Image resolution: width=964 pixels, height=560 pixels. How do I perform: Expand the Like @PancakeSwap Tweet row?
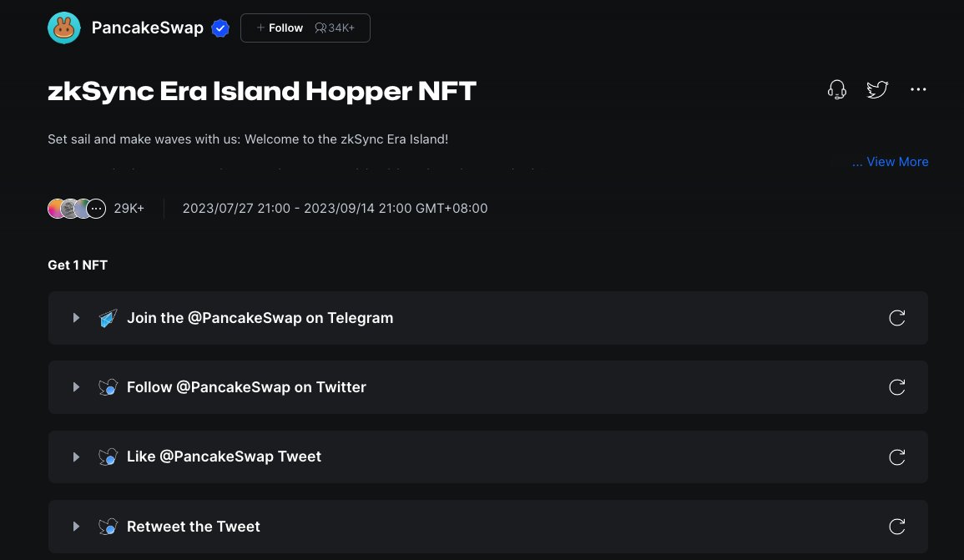(76, 457)
